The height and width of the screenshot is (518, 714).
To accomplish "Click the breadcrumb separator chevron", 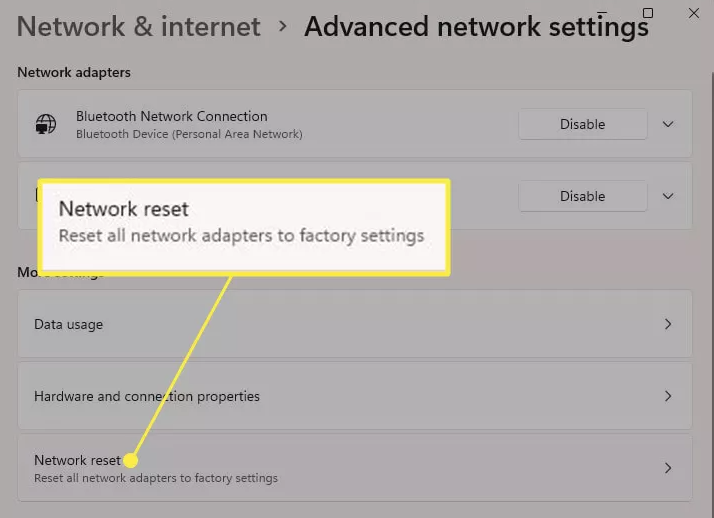I will tap(283, 26).
